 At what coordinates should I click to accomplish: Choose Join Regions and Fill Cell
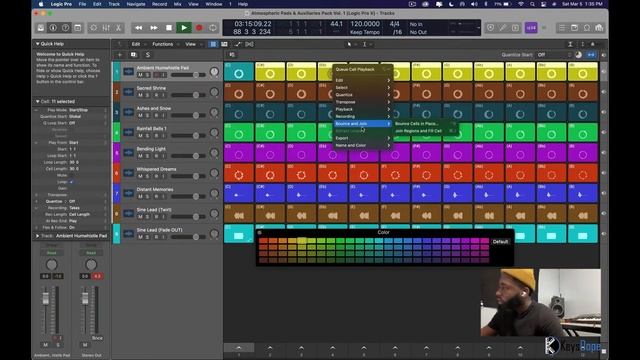click(424, 131)
